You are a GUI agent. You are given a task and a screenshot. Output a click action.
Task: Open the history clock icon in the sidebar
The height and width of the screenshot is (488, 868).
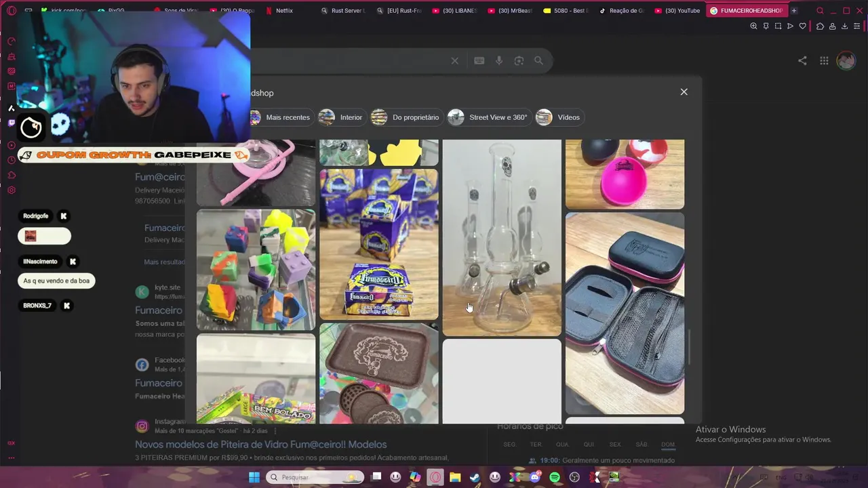pos(12,160)
